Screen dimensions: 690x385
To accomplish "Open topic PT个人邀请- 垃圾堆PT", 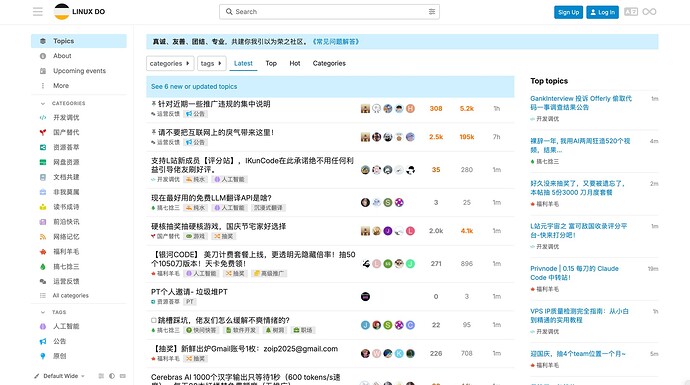I will pyautogui.click(x=189, y=292).
